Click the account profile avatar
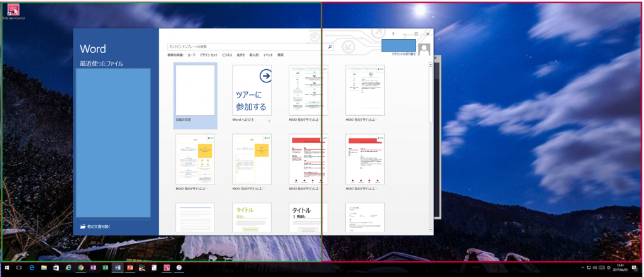644x277 pixels. (425, 49)
